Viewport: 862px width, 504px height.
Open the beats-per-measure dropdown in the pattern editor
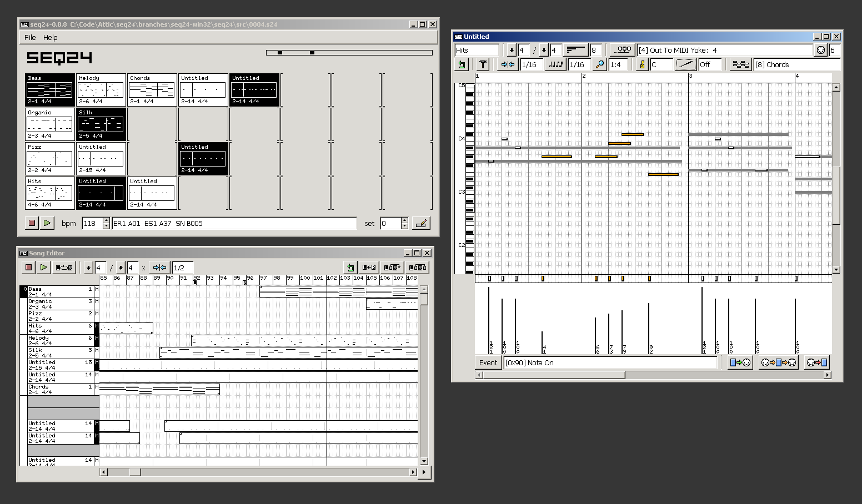pos(510,49)
